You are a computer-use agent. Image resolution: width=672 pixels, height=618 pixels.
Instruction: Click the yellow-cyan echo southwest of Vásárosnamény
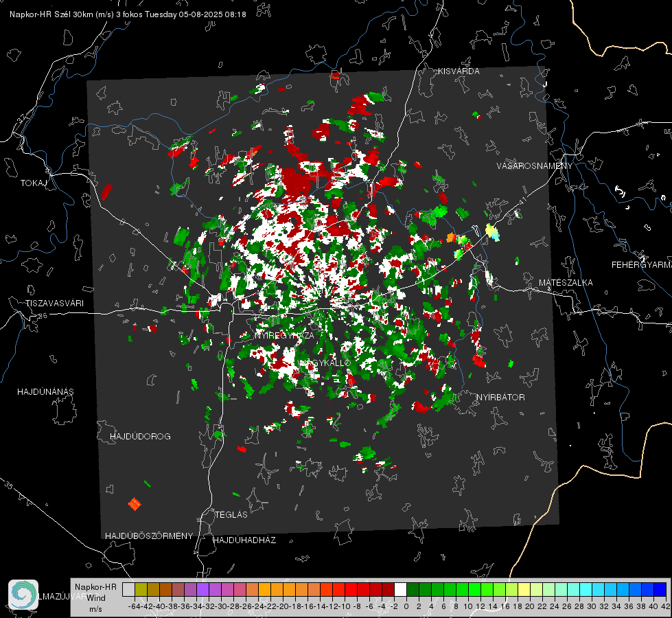click(492, 231)
